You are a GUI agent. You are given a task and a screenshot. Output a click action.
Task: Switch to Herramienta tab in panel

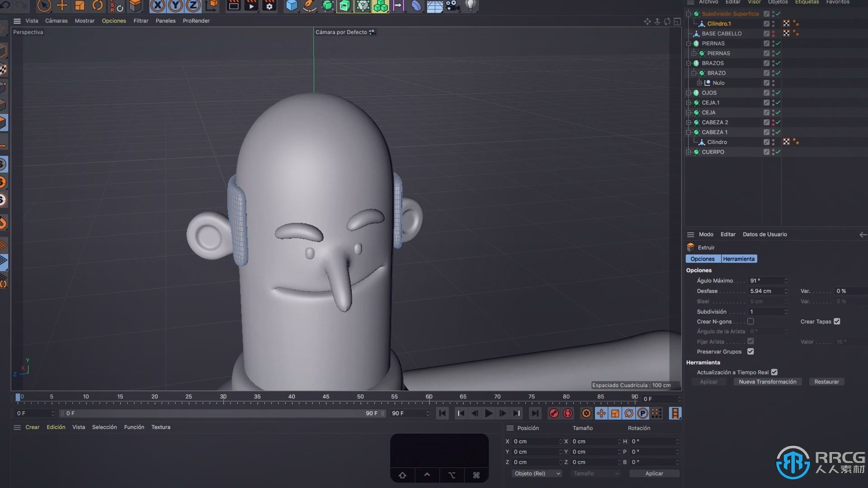point(738,258)
